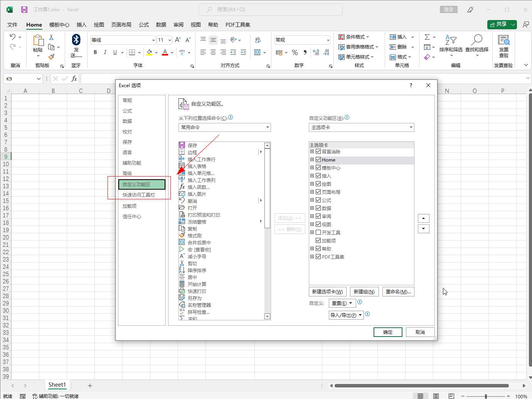Screen dimensions: 532x399
Task: Open the 视图 ribbon tab
Action: [x=196, y=25]
